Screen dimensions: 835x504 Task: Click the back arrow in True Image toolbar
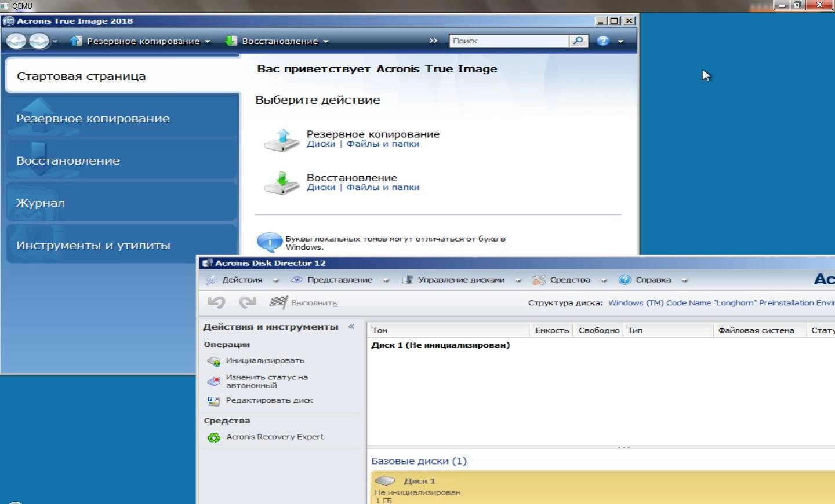(16, 41)
